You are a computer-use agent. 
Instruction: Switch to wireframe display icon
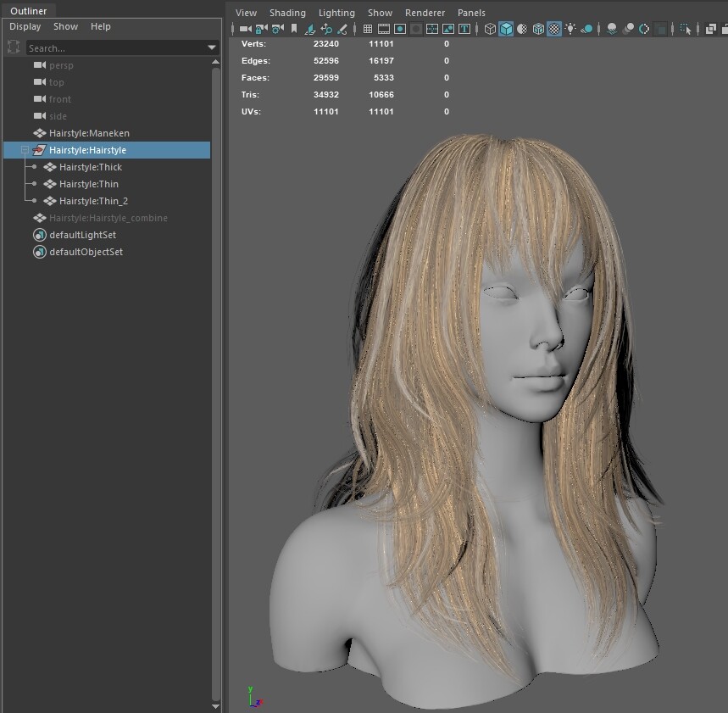pyautogui.click(x=489, y=29)
